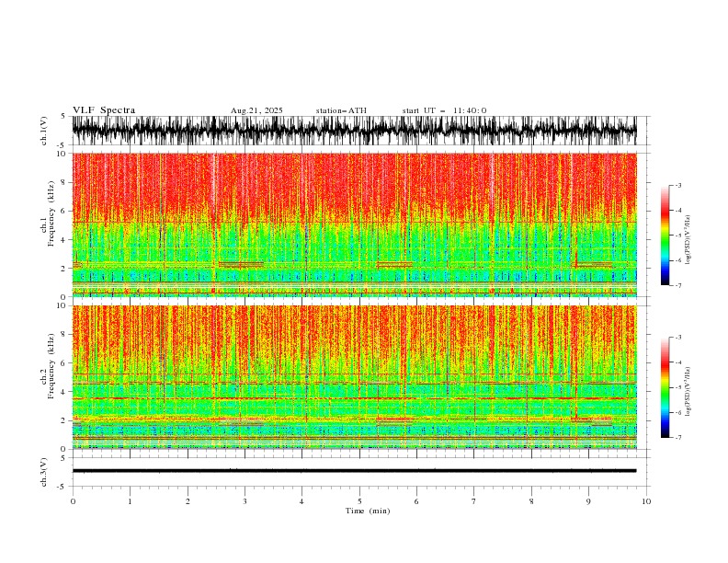Click the ch.1 'Frequency (kHz)' axis label
728x563 pixels.
[x=52, y=213]
